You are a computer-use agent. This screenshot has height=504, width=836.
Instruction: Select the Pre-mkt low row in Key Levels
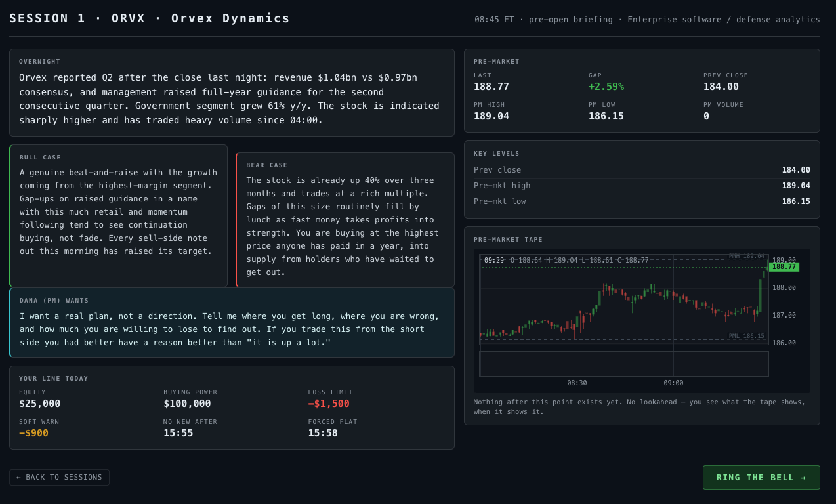(642, 201)
